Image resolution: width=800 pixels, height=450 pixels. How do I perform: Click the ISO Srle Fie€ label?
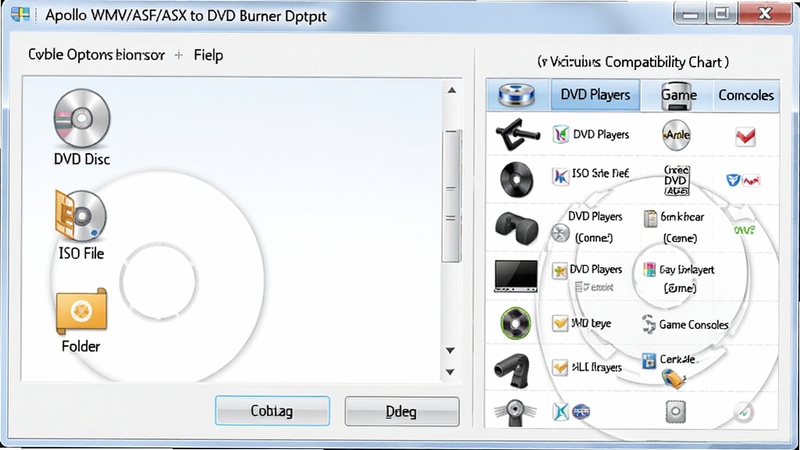(x=600, y=173)
